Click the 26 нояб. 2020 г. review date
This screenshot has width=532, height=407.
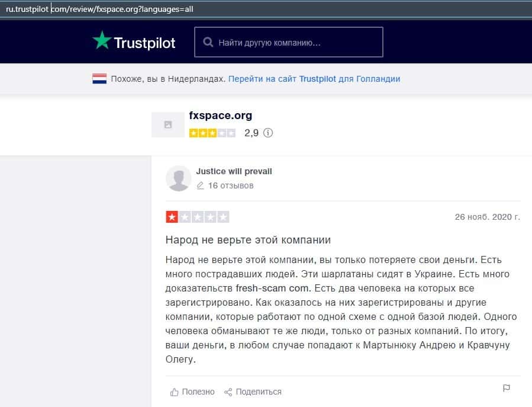pyautogui.click(x=487, y=217)
